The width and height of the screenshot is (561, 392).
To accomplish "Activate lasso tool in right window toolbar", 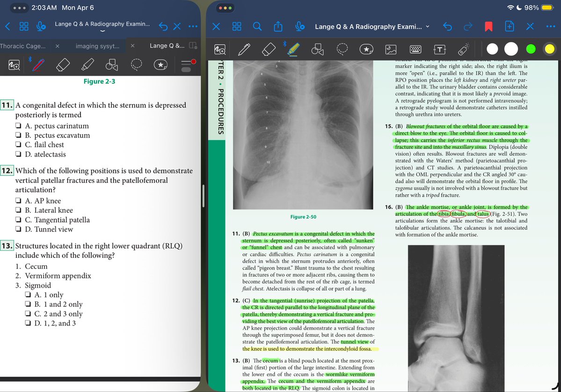I will (342, 50).
